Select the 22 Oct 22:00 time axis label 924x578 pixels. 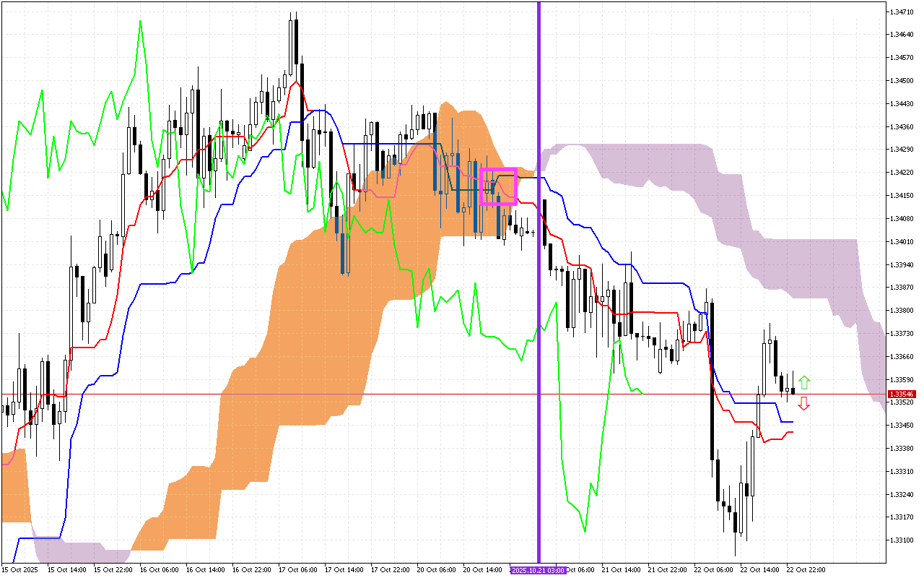point(806,569)
